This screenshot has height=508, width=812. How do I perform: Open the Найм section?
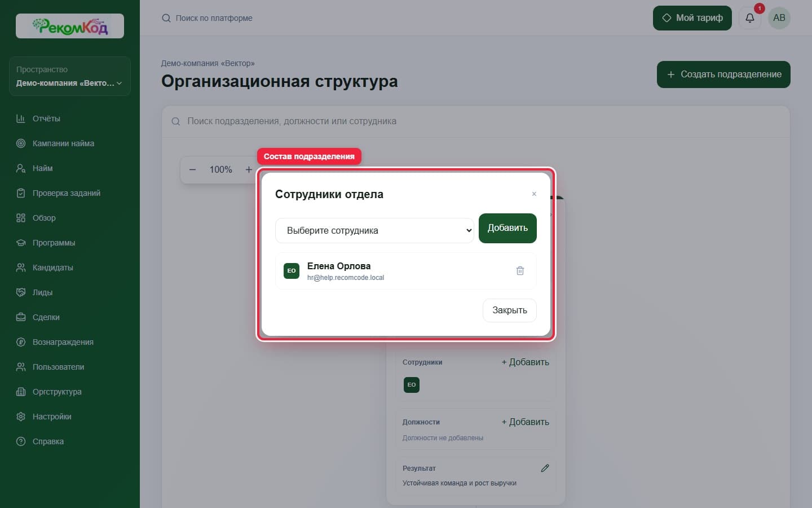pos(70,168)
